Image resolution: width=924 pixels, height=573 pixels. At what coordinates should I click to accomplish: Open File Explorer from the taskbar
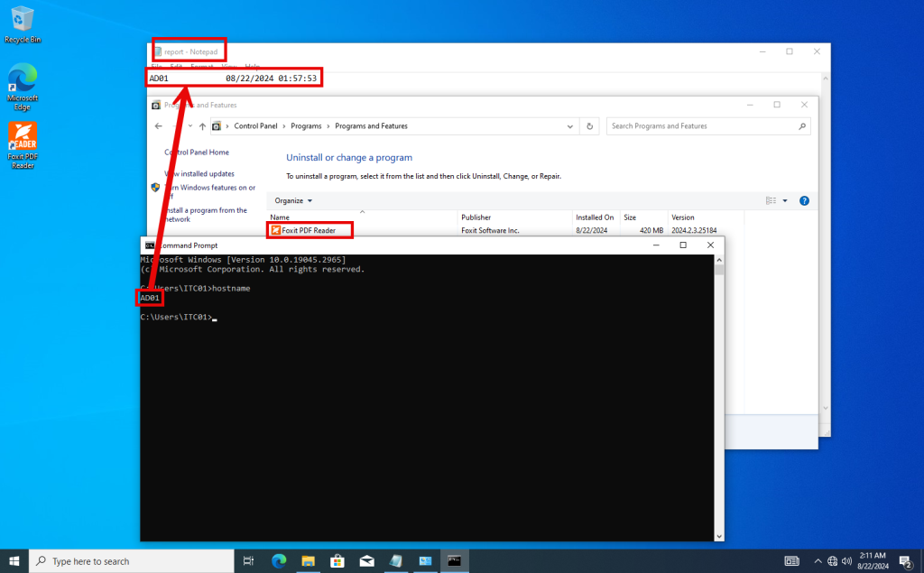[x=307, y=560]
